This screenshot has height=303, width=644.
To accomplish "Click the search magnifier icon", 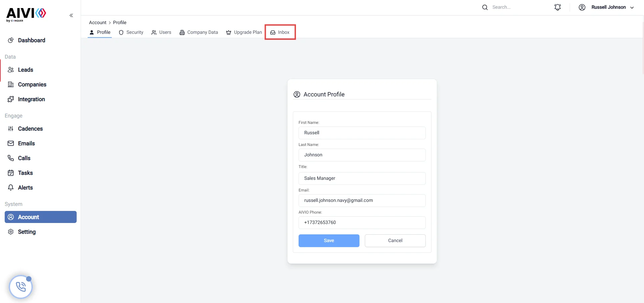I will pyautogui.click(x=485, y=7).
